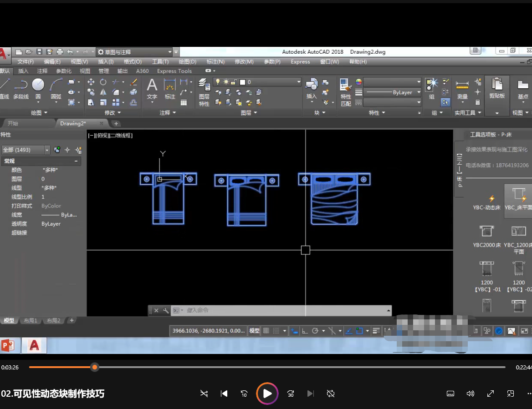532x409 pixels.
Task: Select the Arc (圆弧) tool
Action: click(56, 89)
